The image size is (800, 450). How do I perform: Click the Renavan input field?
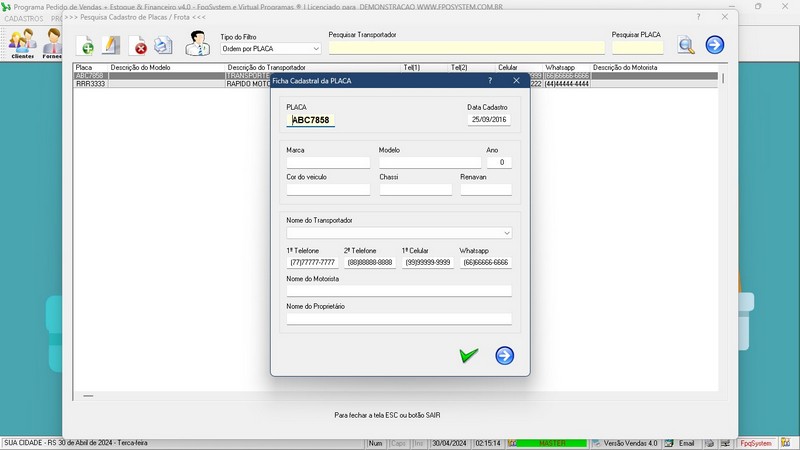(x=486, y=189)
